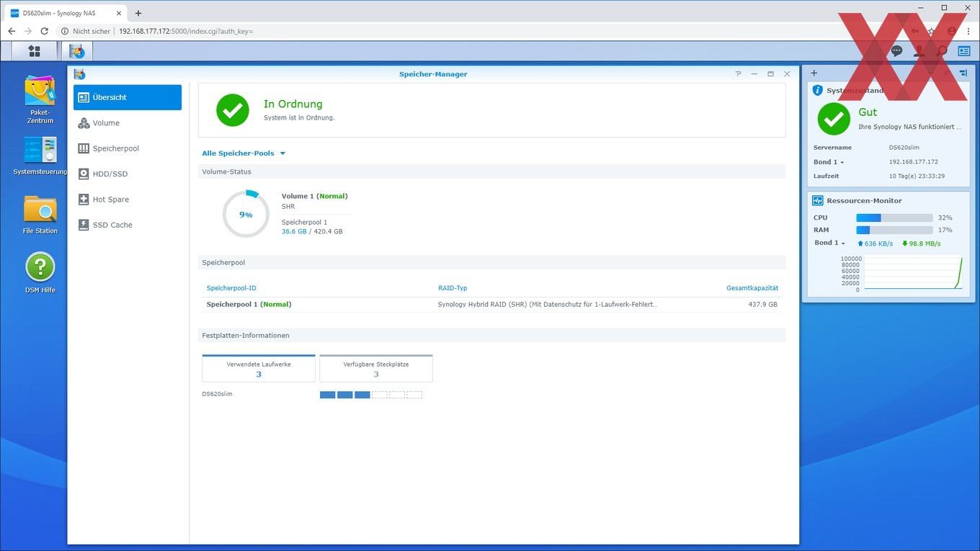The height and width of the screenshot is (551, 980).
Task: Click the DS620slim drive row label
Action: coord(217,394)
